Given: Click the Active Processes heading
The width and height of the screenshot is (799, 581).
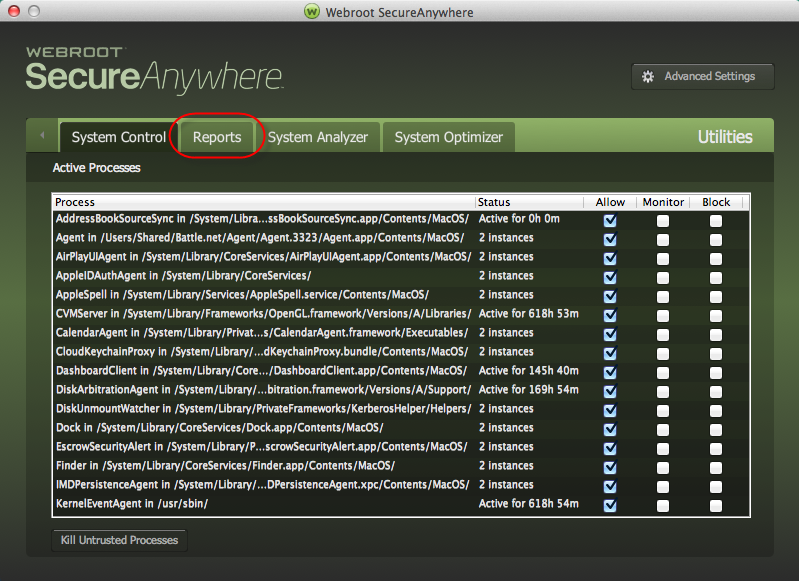Looking at the screenshot, I should pos(96,168).
